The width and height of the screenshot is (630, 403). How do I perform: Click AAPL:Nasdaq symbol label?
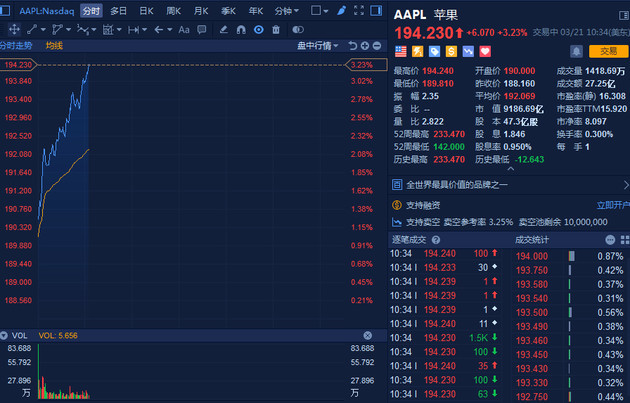point(47,11)
